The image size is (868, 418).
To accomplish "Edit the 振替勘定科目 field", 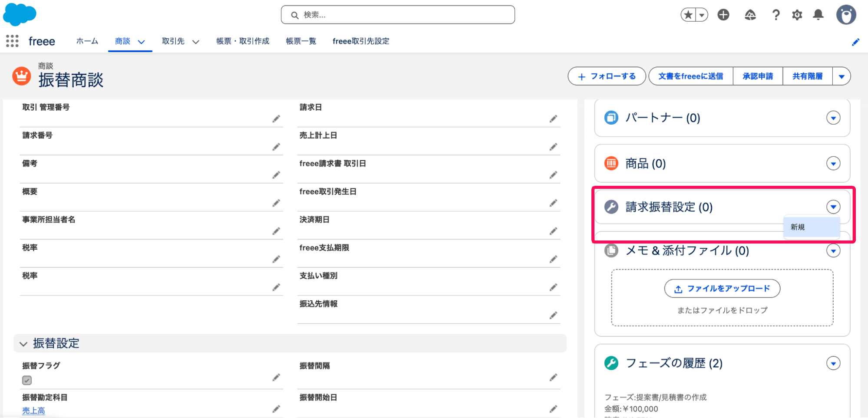I will pyautogui.click(x=276, y=409).
